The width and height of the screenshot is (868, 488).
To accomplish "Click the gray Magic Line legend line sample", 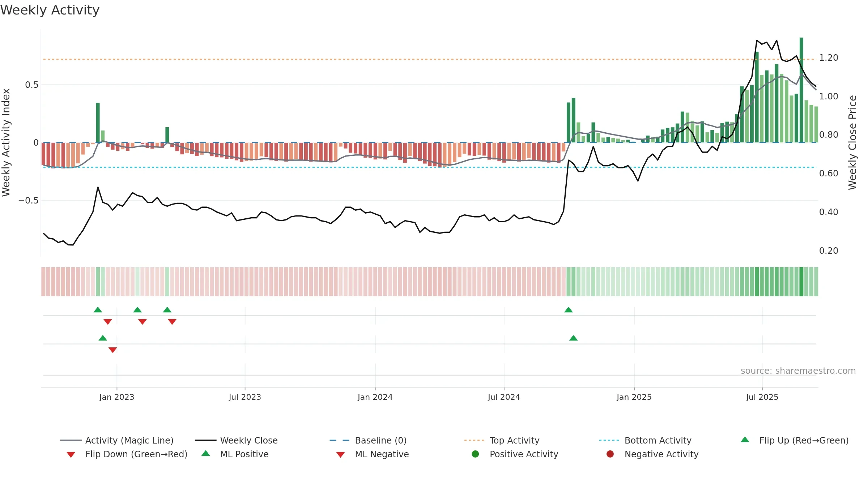I will 71,440.
